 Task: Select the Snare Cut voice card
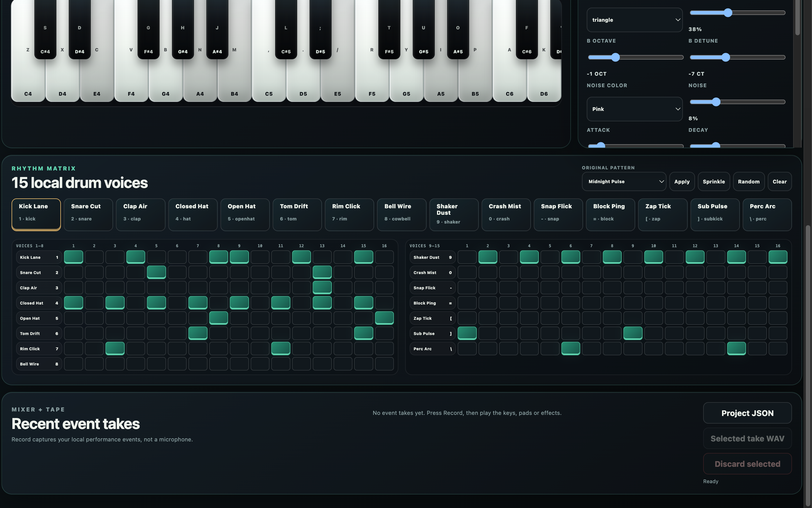pos(88,214)
